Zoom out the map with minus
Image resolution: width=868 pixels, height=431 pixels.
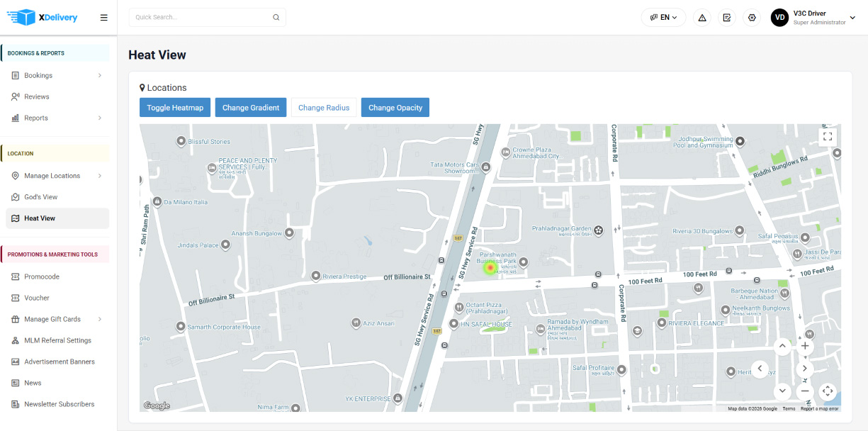(x=804, y=391)
